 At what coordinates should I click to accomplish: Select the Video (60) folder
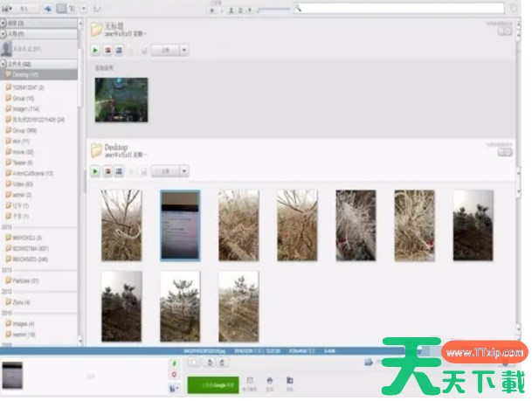pos(22,184)
